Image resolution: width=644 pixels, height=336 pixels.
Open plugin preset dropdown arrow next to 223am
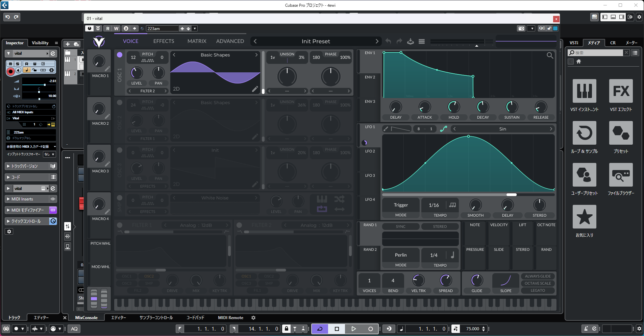click(x=195, y=29)
